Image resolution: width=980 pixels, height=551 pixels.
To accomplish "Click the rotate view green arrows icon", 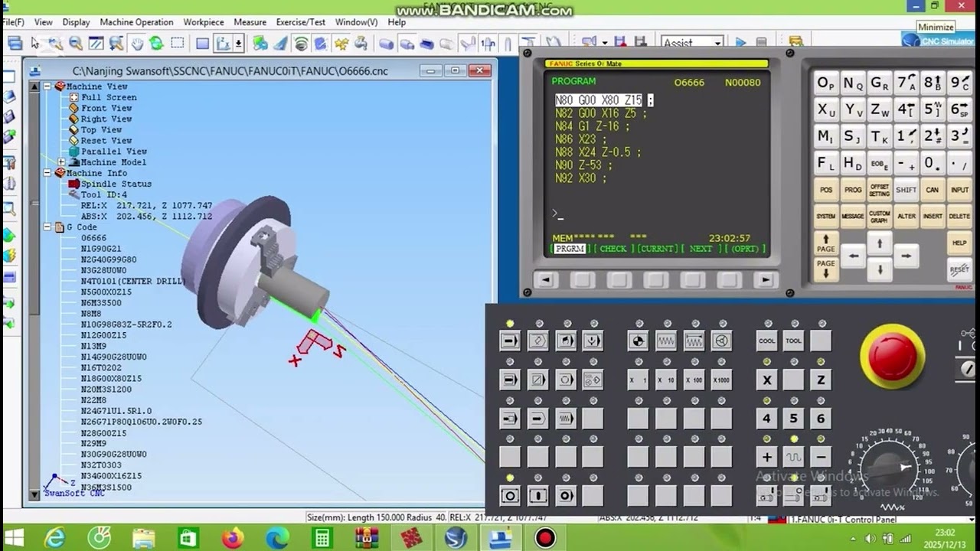I will (x=157, y=44).
